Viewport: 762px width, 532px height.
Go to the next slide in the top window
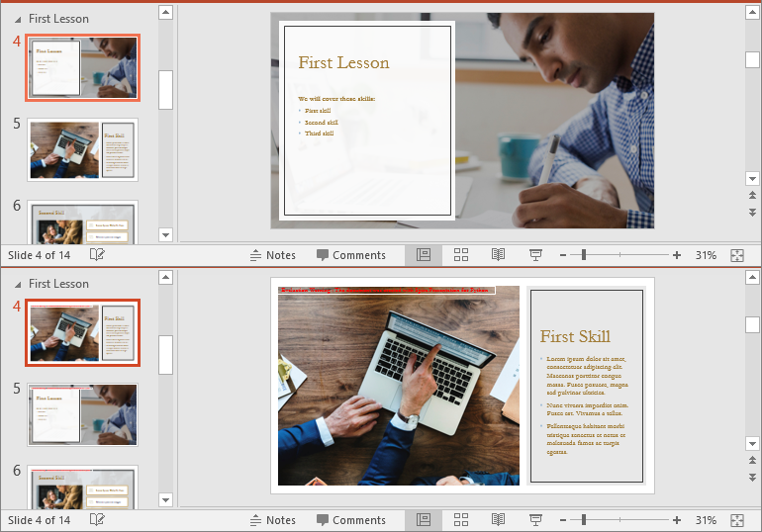pos(752,213)
